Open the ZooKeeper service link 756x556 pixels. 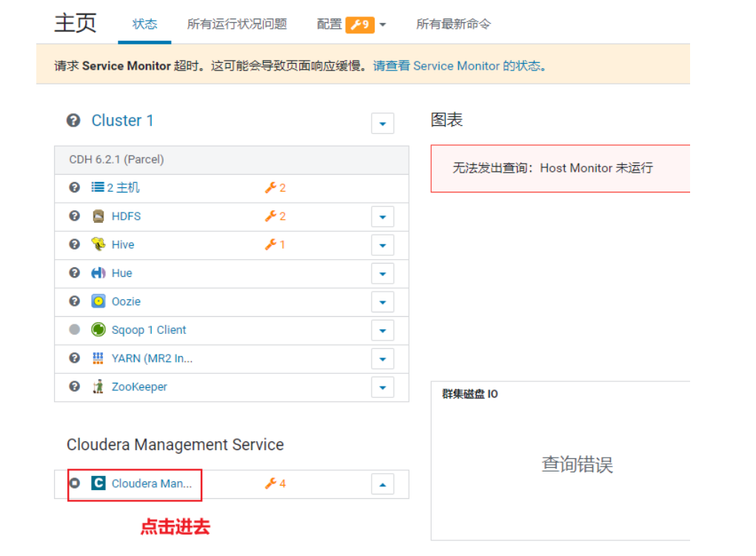click(139, 386)
